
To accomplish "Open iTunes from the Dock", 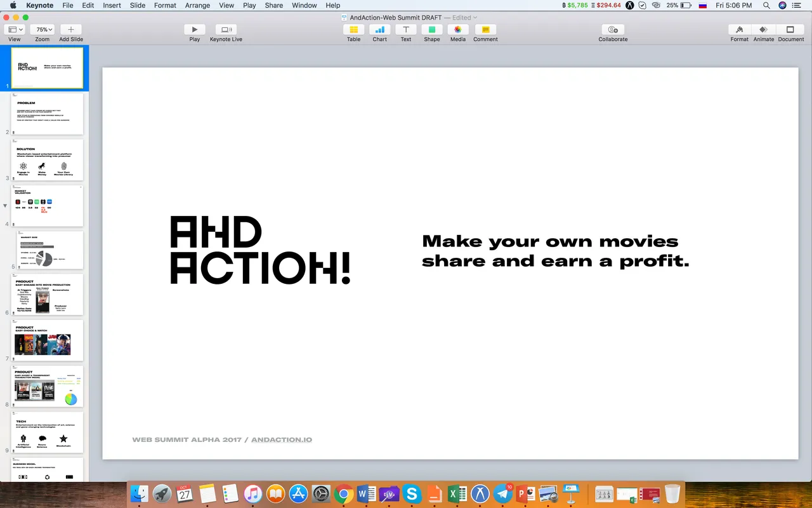I will [252, 493].
